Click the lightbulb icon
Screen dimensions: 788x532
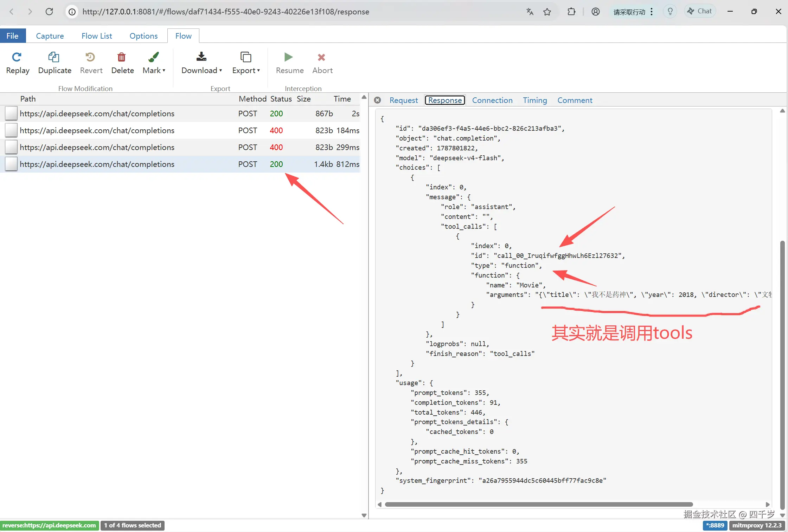coord(670,12)
